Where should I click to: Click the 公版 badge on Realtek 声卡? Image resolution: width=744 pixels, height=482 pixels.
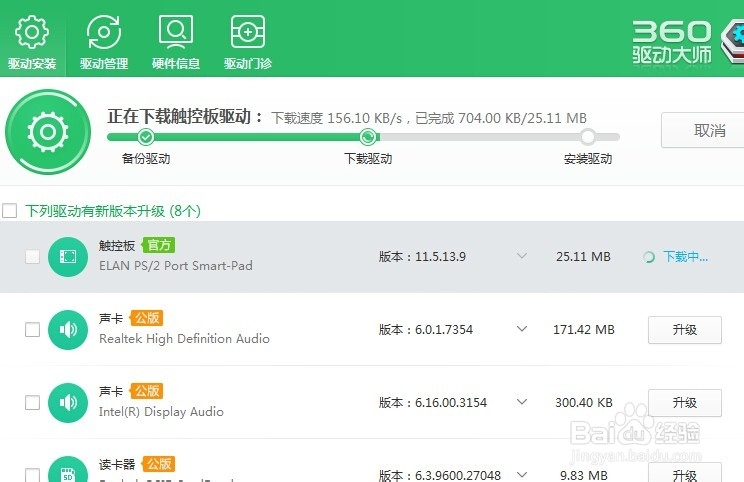pyautogui.click(x=147, y=318)
